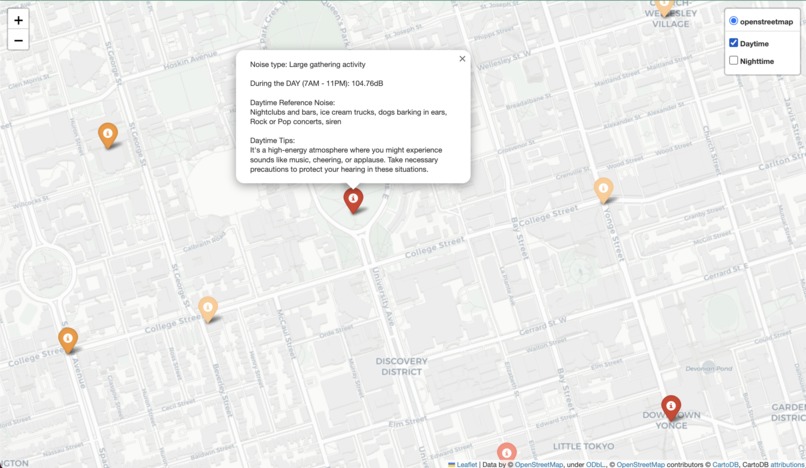Image resolution: width=806 pixels, height=468 pixels.
Task: Click the 'Daytime Tips:' heading
Action: tap(272, 140)
